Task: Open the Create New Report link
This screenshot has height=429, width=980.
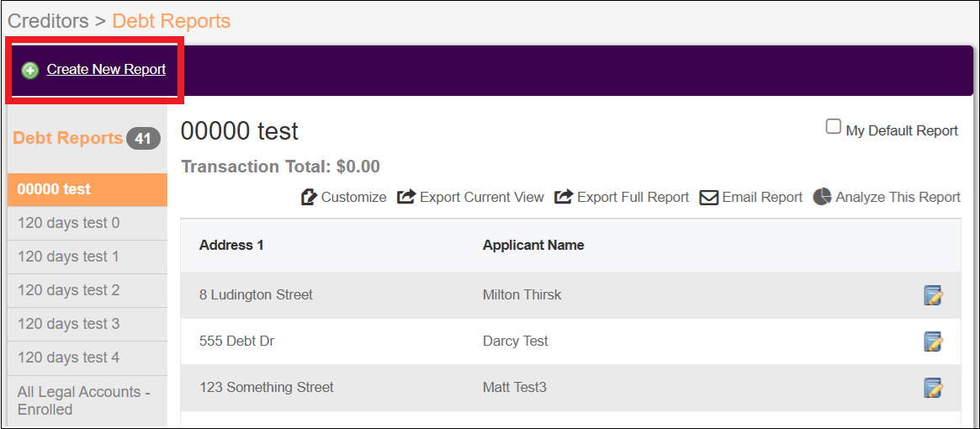Action: [x=106, y=70]
